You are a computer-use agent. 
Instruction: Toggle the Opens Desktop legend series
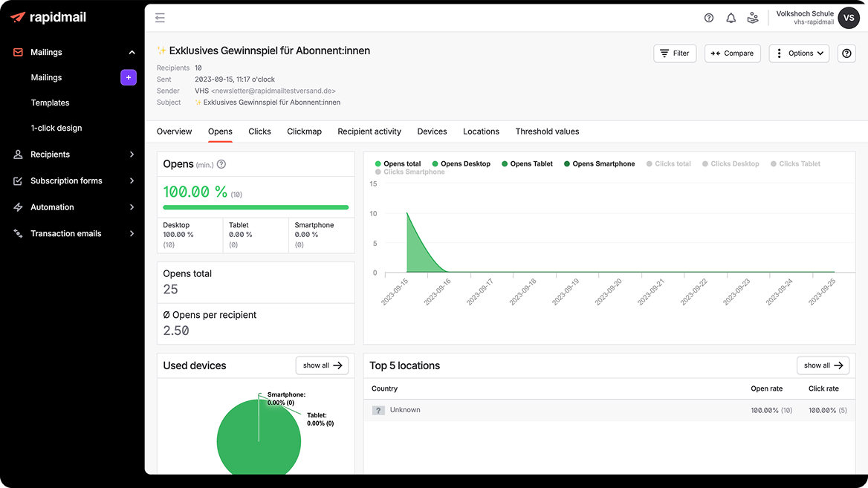point(461,163)
